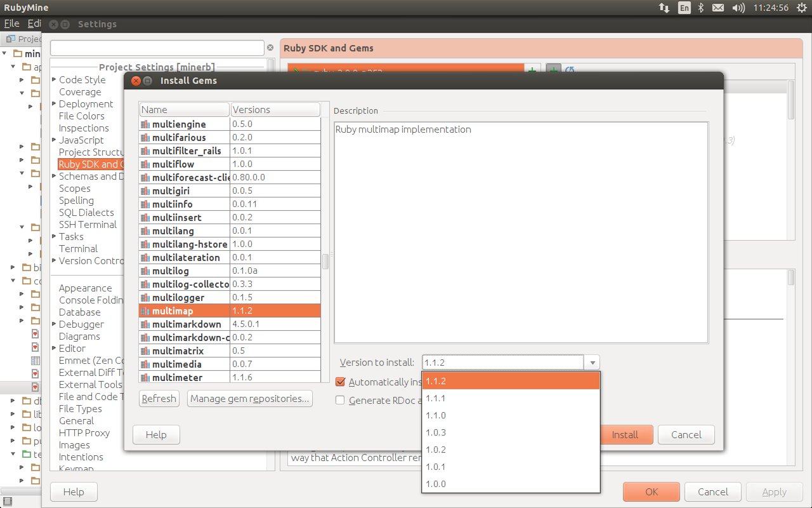Click the multiflow gem icon
The image size is (812, 508).
coord(145,164)
